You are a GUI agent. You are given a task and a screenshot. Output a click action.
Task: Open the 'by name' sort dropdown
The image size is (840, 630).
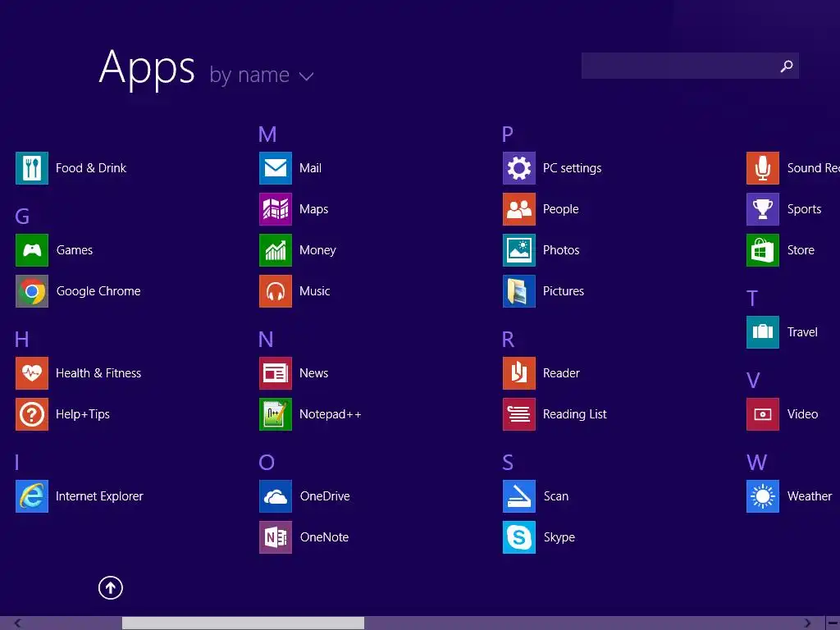tap(262, 75)
